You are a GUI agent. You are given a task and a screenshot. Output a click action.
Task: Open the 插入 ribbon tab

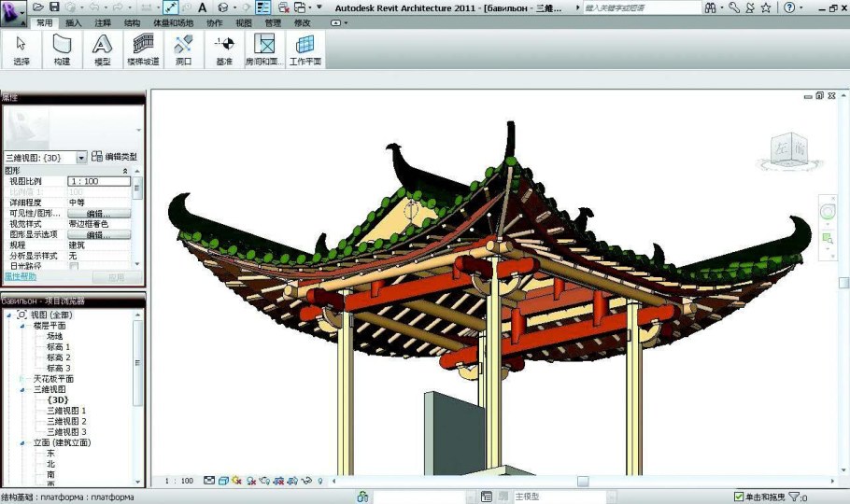coord(74,21)
